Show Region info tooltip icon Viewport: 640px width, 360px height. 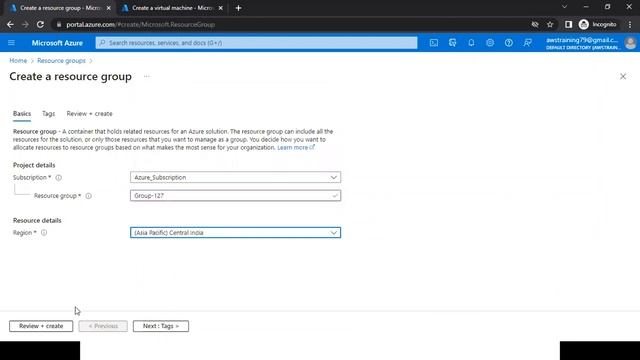pos(44,233)
